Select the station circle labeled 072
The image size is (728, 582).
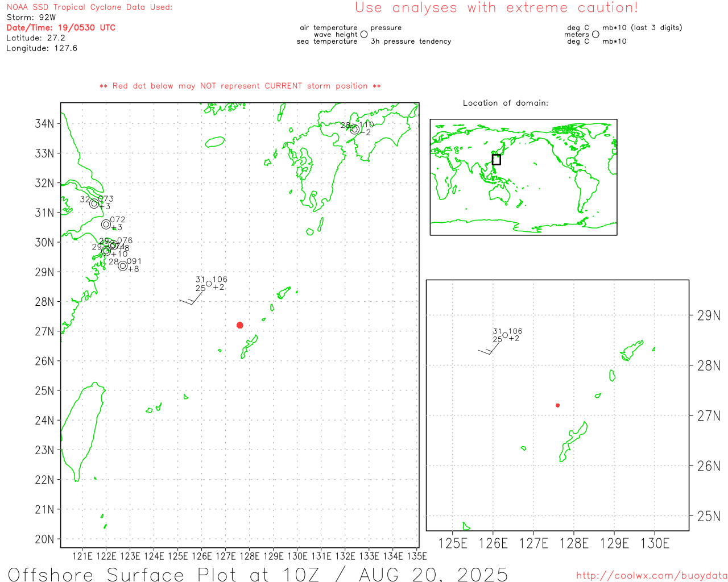106,224
